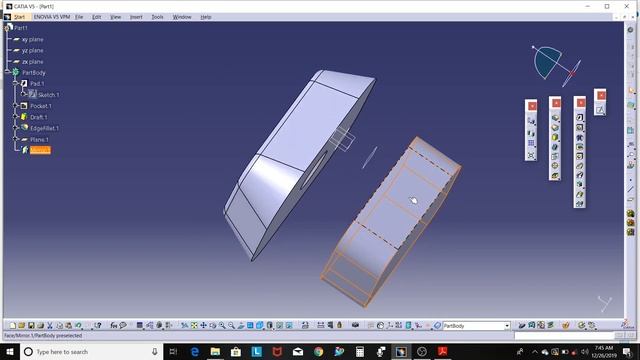The height and width of the screenshot is (360, 640).
Task: Open the Window menu
Action: tap(182, 17)
